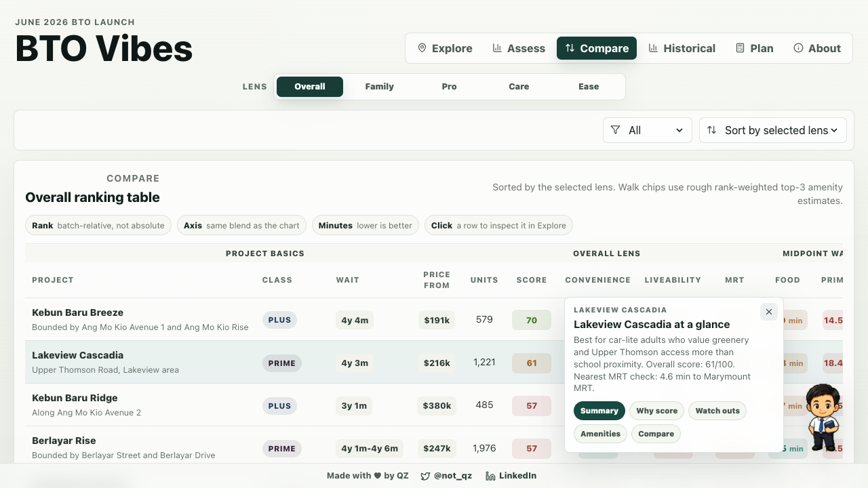Select the Care lens

point(519,87)
